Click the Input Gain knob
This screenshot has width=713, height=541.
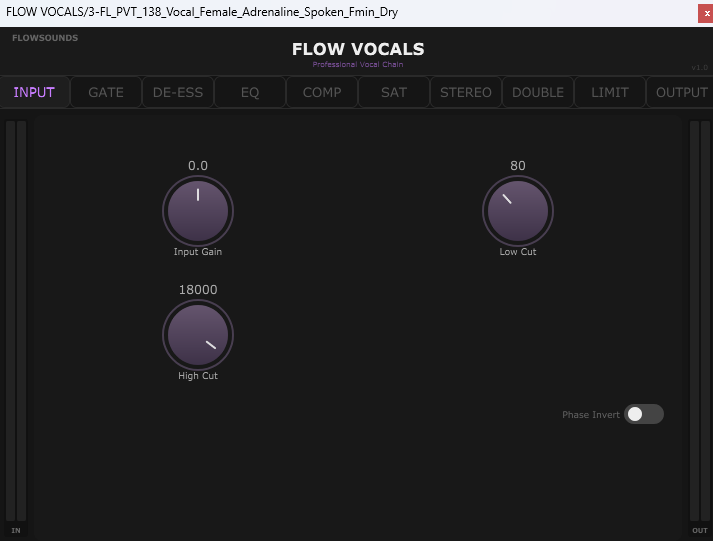tap(198, 211)
